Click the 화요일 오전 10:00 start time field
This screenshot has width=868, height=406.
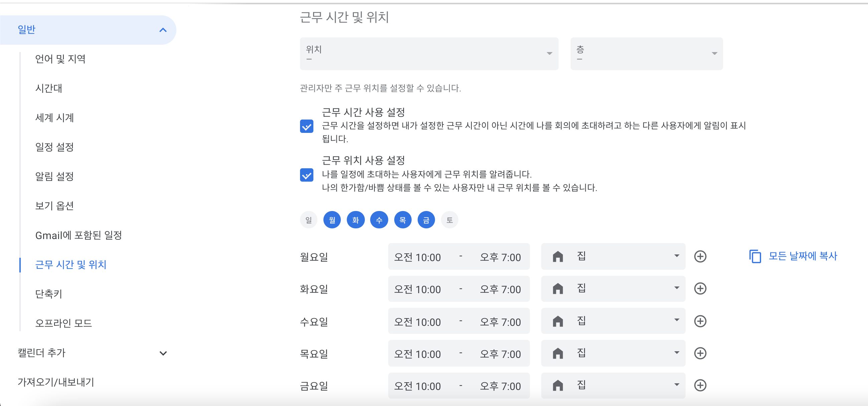[417, 289]
